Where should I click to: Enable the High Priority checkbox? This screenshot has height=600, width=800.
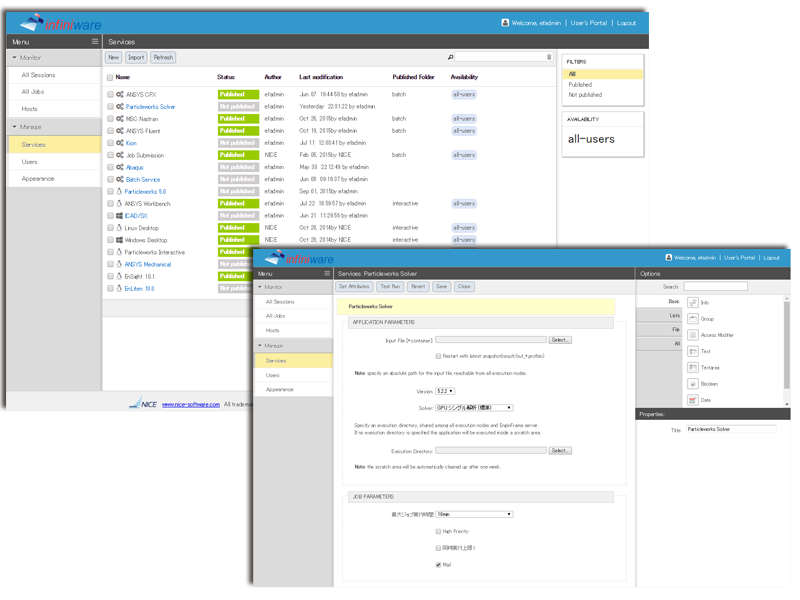pyautogui.click(x=438, y=532)
